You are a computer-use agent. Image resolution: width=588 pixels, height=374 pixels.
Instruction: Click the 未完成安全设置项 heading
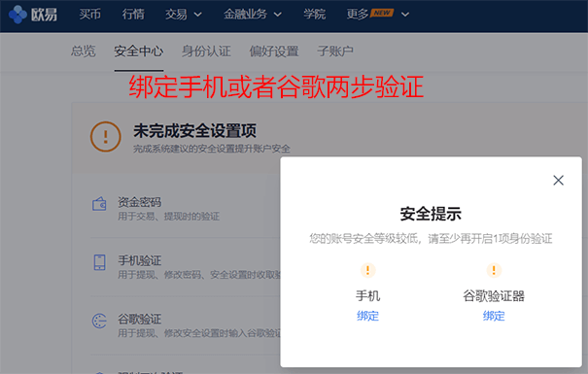[x=194, y=131]
